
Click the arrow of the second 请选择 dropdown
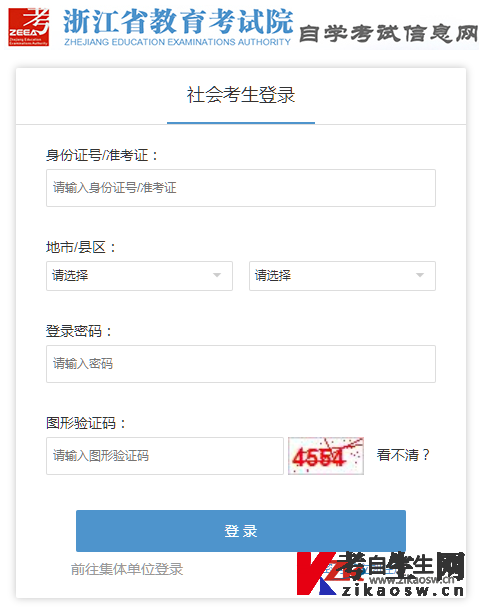click(420, 275)
